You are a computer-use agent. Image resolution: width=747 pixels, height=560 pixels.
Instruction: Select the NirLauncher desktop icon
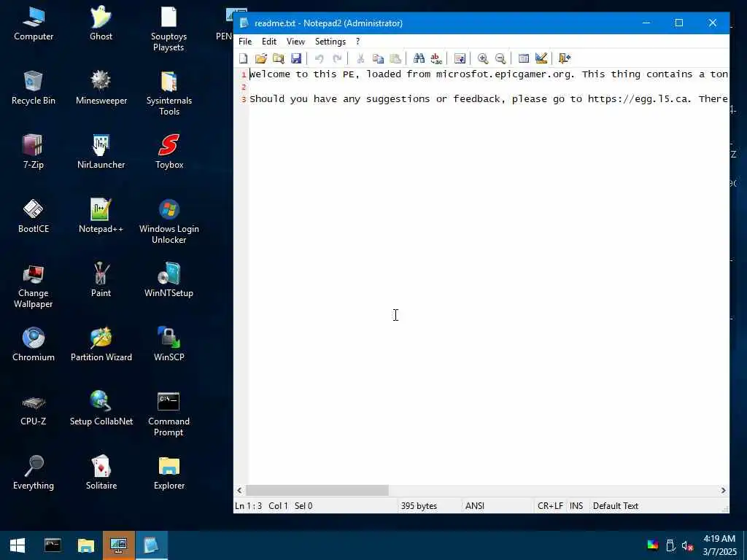(101, 152)
